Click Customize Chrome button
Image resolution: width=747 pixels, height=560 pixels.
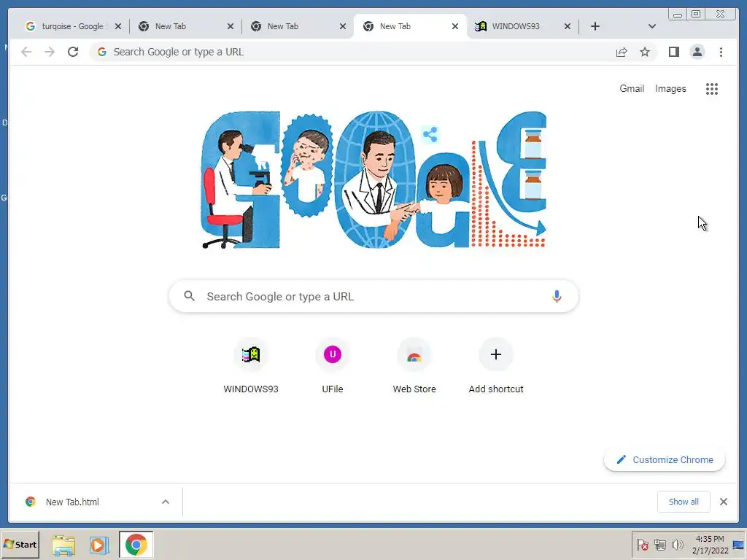(665, 460)
